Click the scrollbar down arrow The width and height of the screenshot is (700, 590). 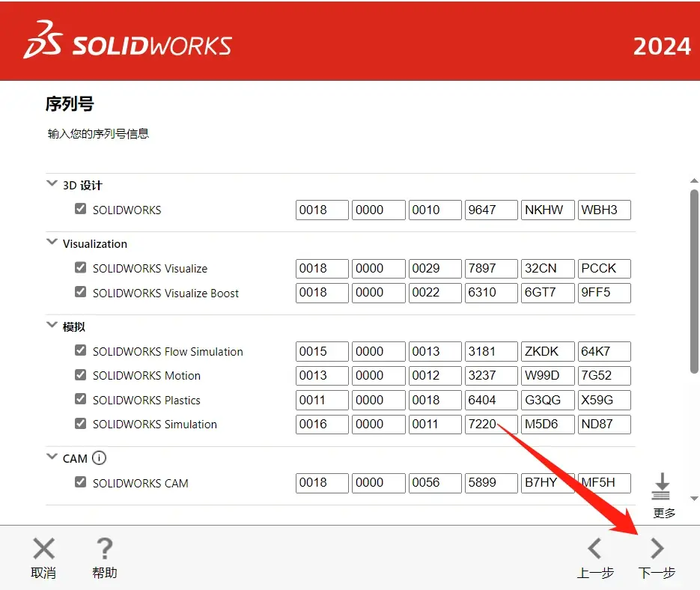coord(694,499)
